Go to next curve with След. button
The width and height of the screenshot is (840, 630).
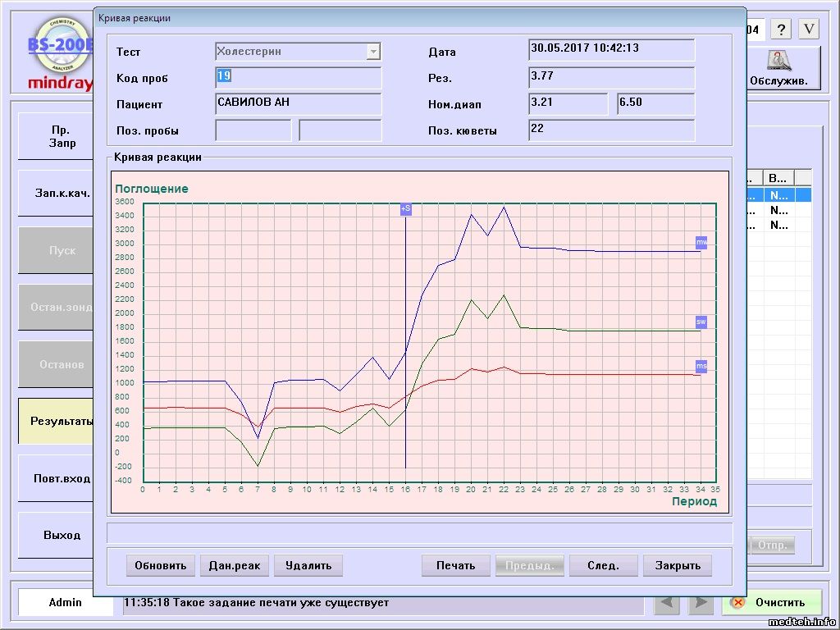click(x=603, y=565)
